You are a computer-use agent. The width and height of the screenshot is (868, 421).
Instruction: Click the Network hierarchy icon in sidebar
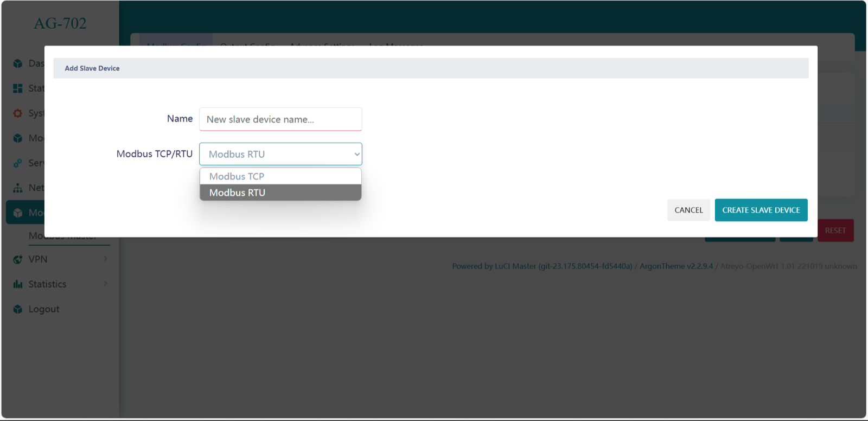click(x=18, y=188)
